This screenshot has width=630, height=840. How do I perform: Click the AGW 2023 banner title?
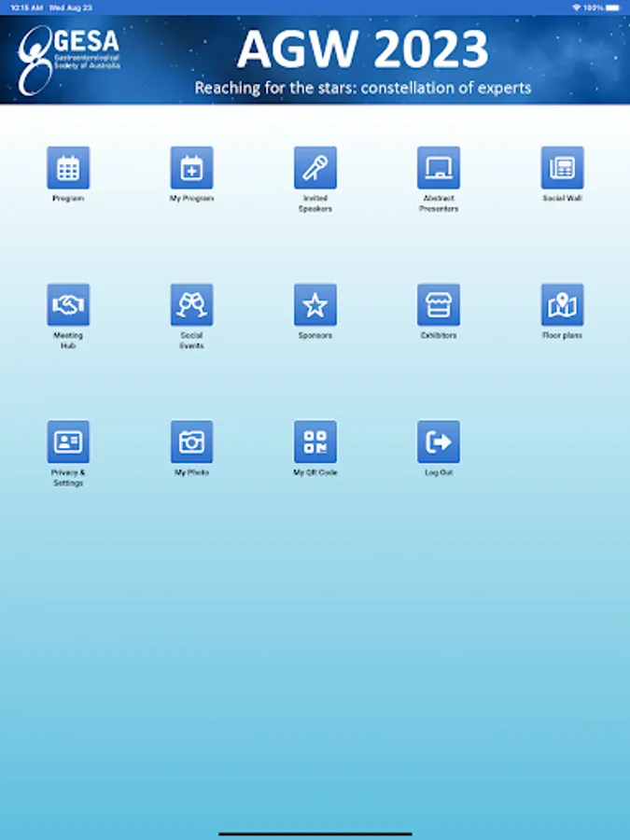pyautogui.click(x=363, y=49)
